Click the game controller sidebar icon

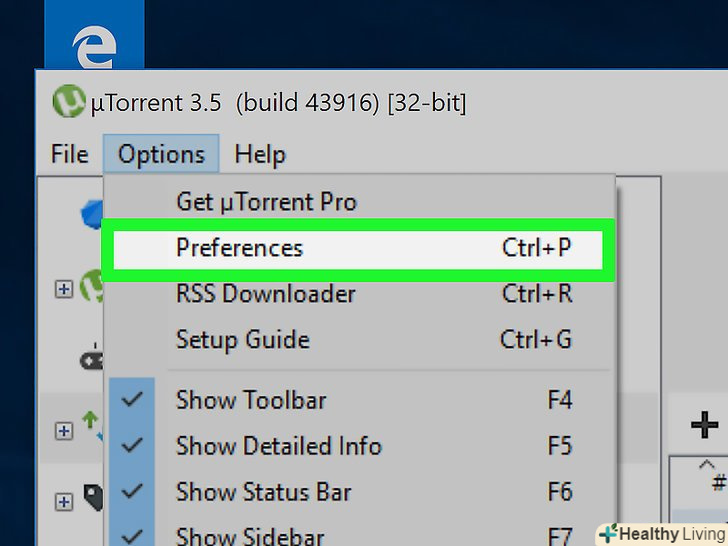[92, 359]
